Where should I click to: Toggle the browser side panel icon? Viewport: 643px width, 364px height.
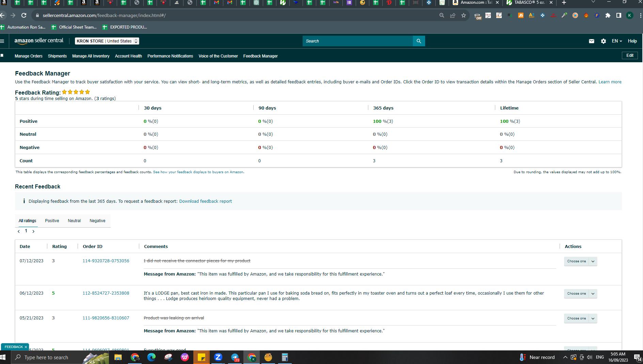click(x=619, y=15)
